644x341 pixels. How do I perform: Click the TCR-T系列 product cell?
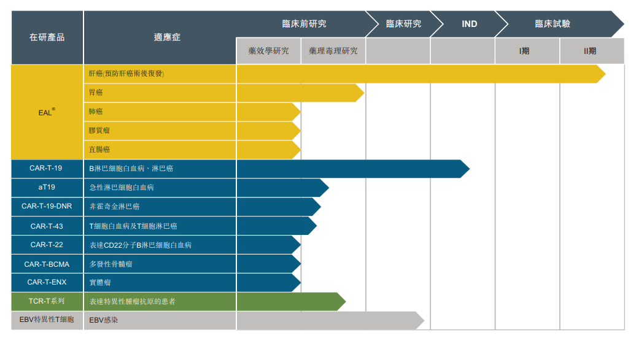[x=47, y=302]
